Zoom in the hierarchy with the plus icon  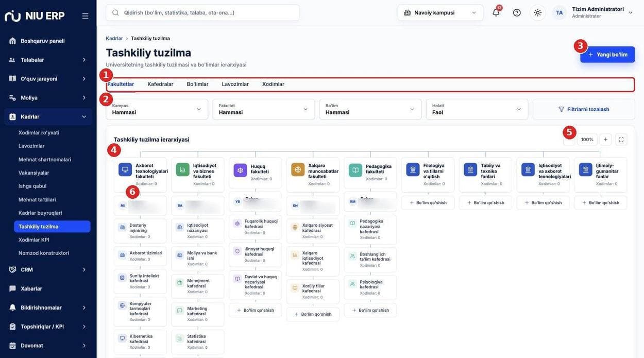tap(606, 139)
